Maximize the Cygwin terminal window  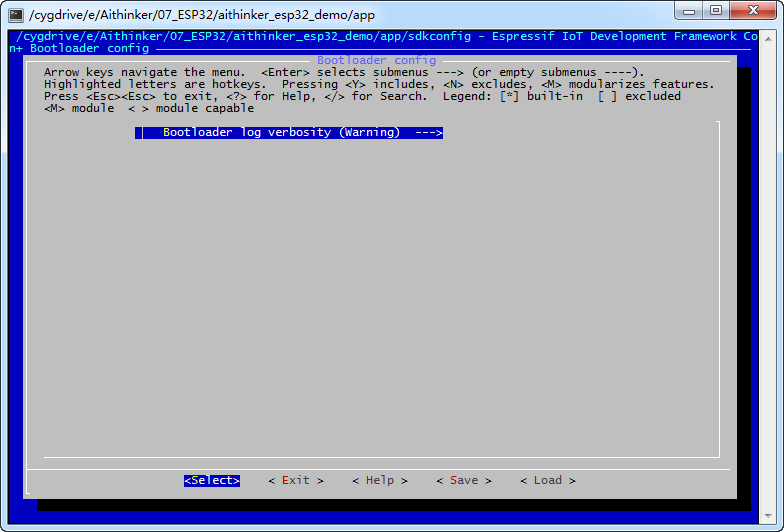(x=716, y=10)
